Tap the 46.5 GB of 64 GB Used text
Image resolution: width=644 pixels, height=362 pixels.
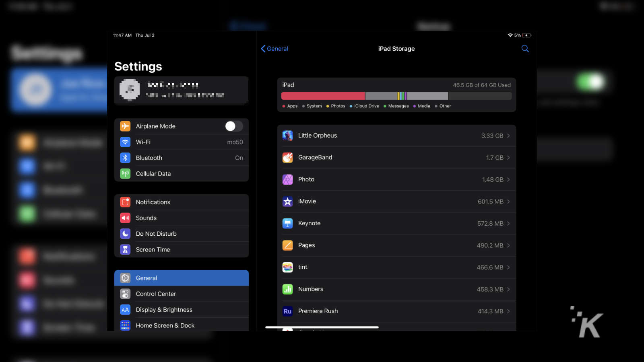point(482,85)
